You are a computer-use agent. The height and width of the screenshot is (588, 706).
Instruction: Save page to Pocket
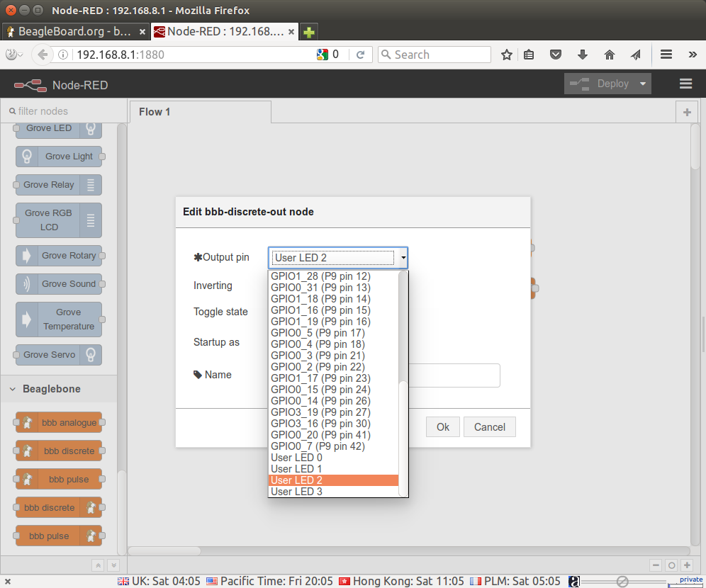[x=556, y=55]
